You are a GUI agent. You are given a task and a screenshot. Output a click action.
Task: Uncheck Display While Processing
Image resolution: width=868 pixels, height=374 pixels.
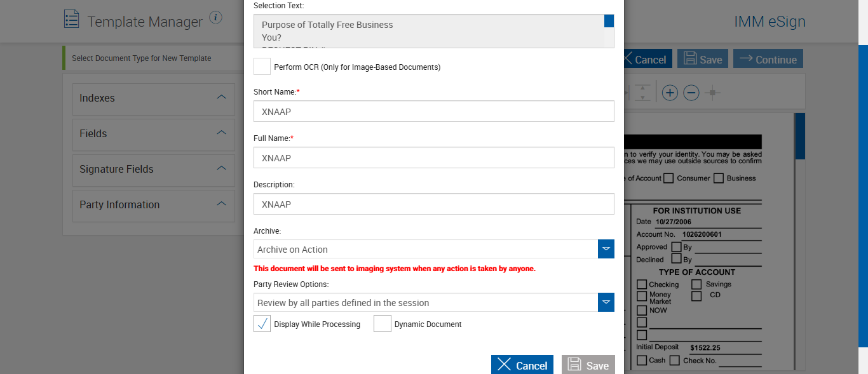click(262, 324)
